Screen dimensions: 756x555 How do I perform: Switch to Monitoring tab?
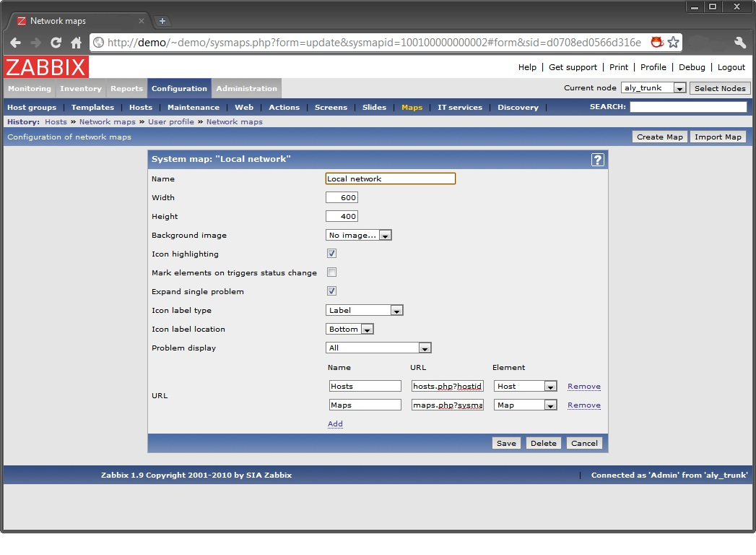point(30,88)
